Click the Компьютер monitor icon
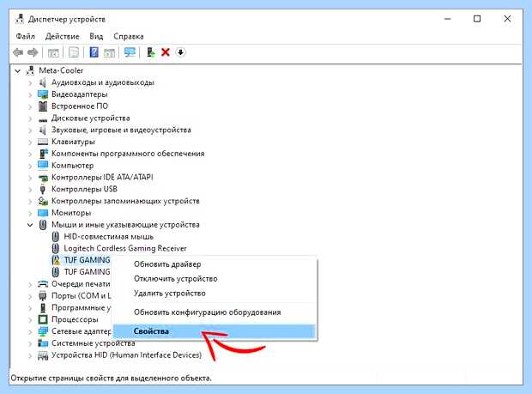 [43, 165]
